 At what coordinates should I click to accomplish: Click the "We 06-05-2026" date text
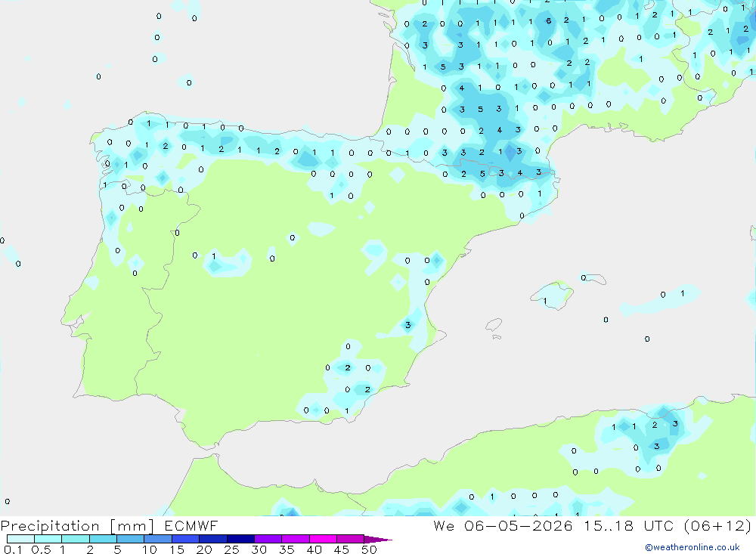[x=503, y=526]
